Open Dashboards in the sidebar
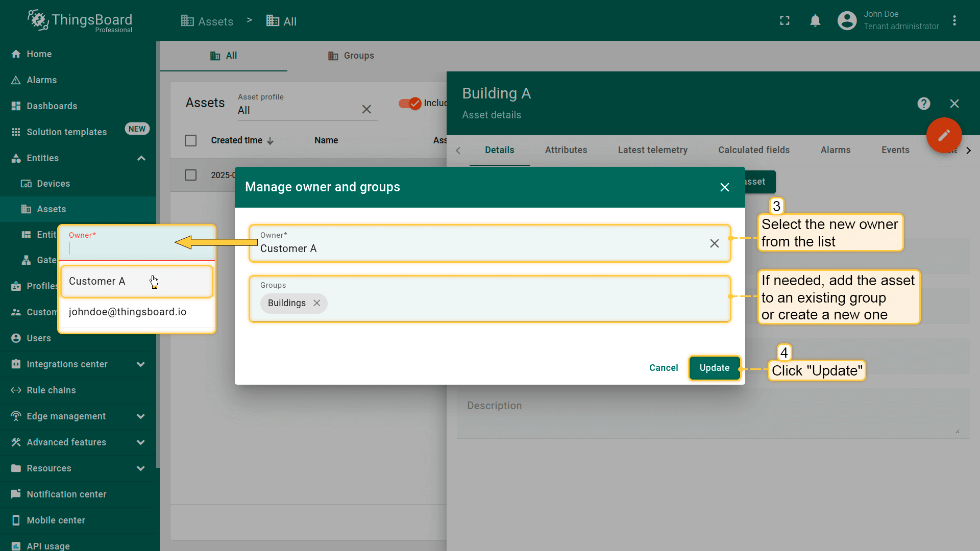Image resolution: width=980 pixels, height=551 pixels. 52,106
